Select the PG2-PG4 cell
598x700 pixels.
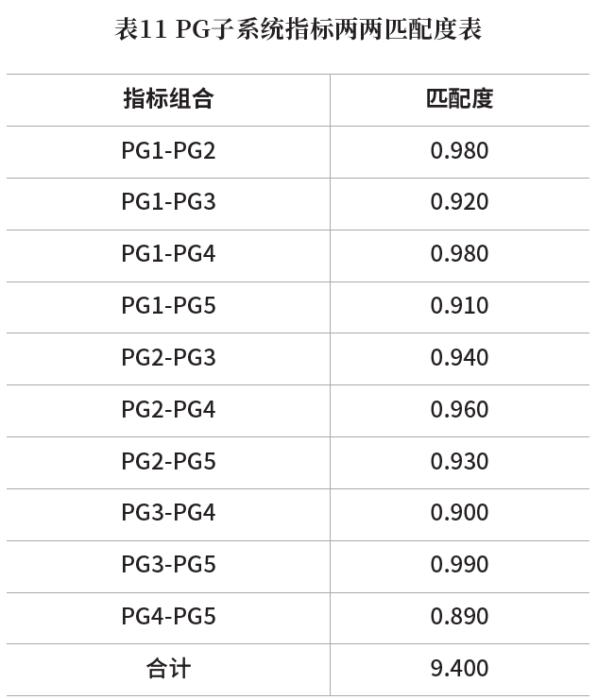(168, 409)
